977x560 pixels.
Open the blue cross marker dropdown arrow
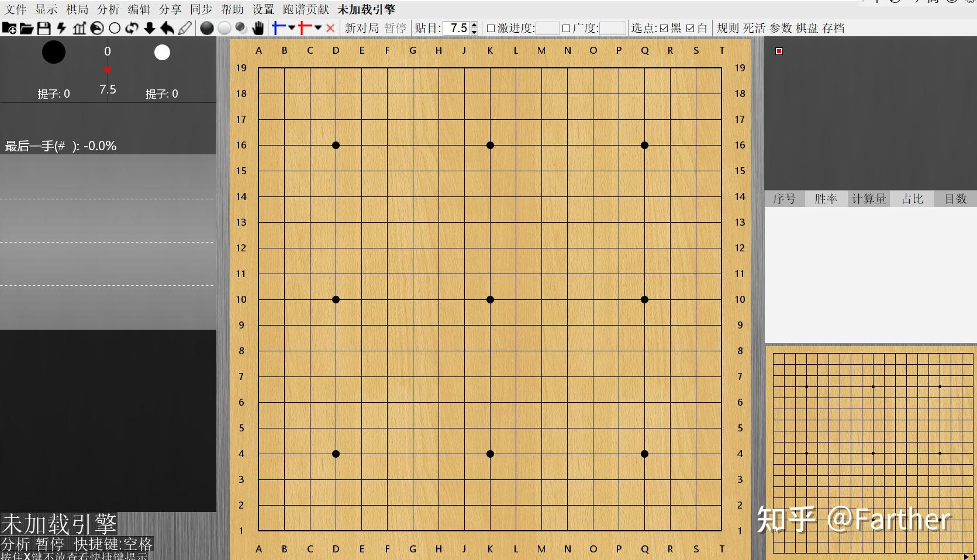pos(291,28)
